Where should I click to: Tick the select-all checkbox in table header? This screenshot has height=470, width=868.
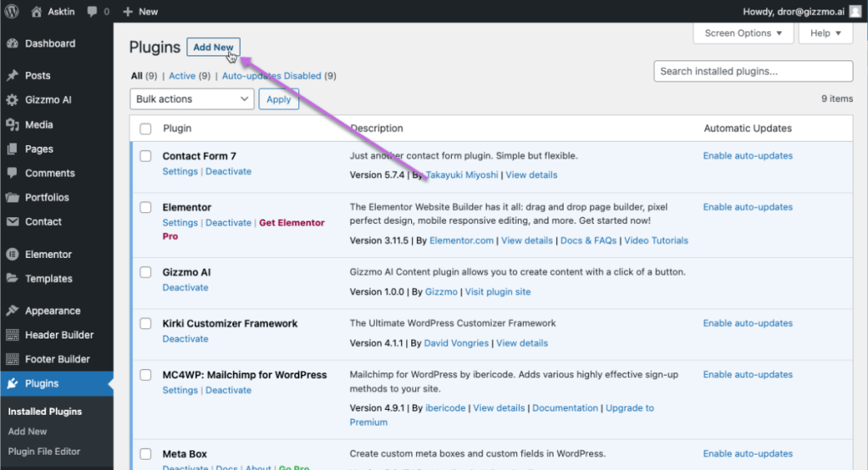click(x=146, y=129)
